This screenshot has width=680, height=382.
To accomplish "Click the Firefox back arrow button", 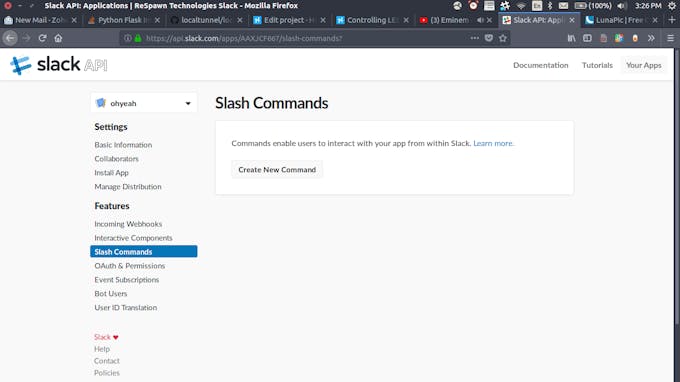I will pos(10,38).
